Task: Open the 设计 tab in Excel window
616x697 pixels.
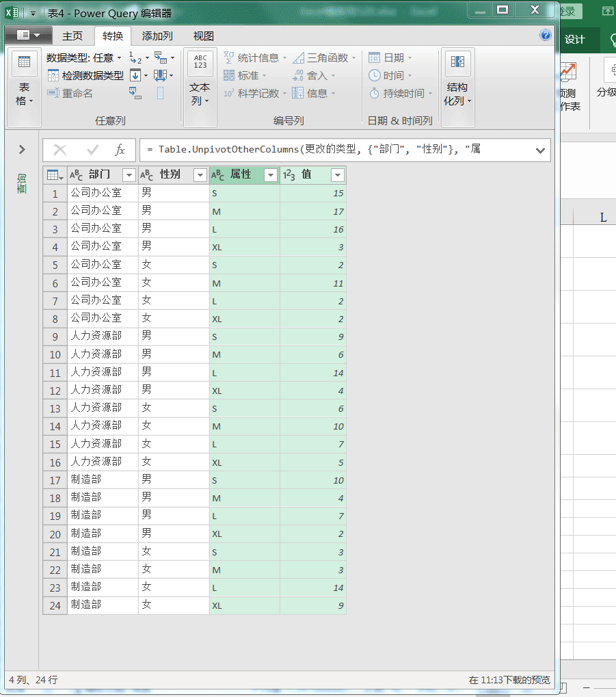Action: click(574, 40)
